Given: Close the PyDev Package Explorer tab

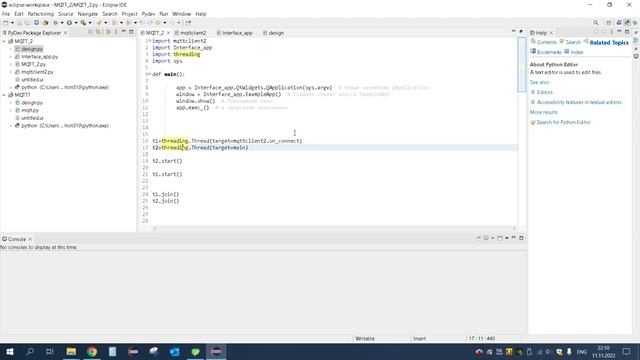Looking at the screenshot, I should click(x=65, y=33).
